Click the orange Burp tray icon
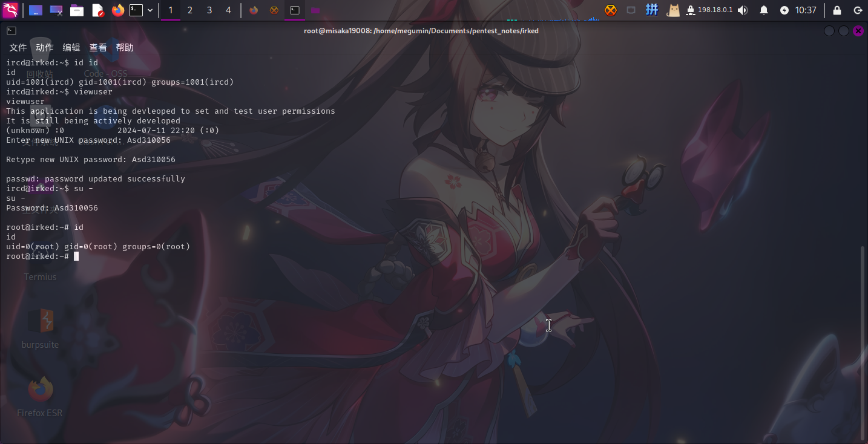The image size is (868, 444). [611, 10]
